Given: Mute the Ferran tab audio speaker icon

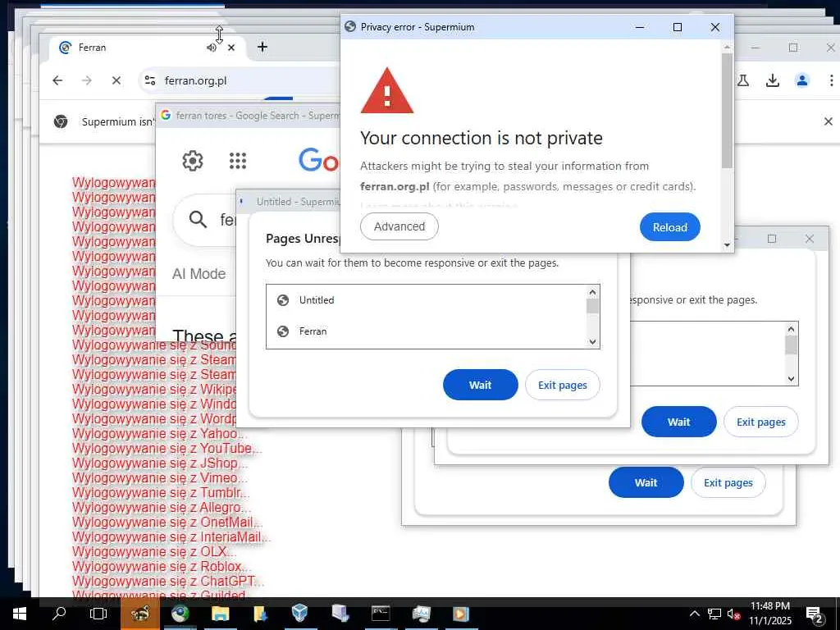Looking at the screenshot, I should tap(212, 48).
